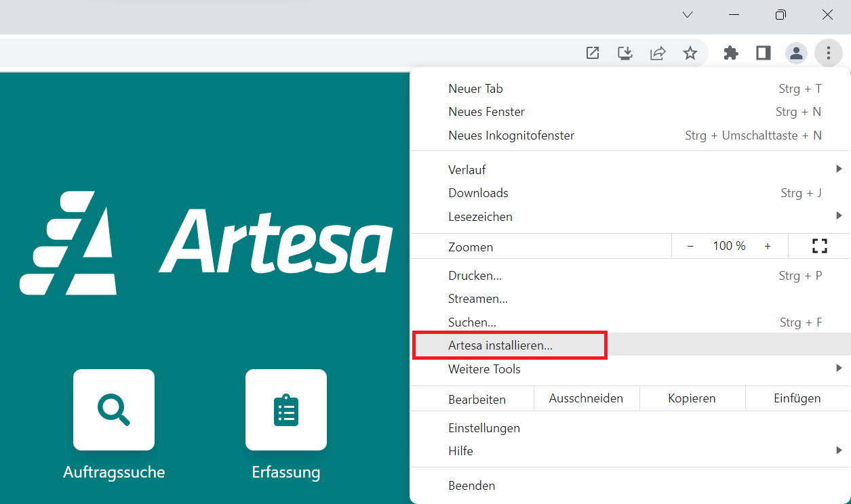Viewport: 851px width, 504px height.
Task: Click the 100 % zoom value
Action: [x=729, y=246]
